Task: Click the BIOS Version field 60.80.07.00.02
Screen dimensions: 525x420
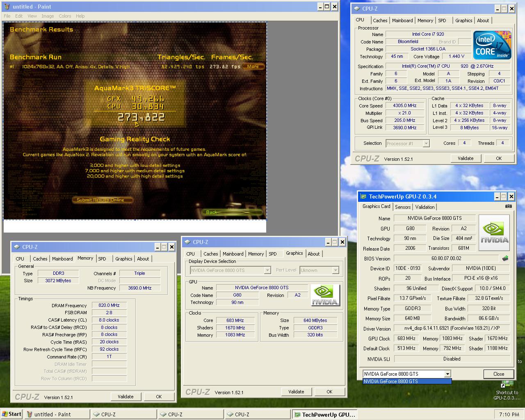Action: pos(446,258)
